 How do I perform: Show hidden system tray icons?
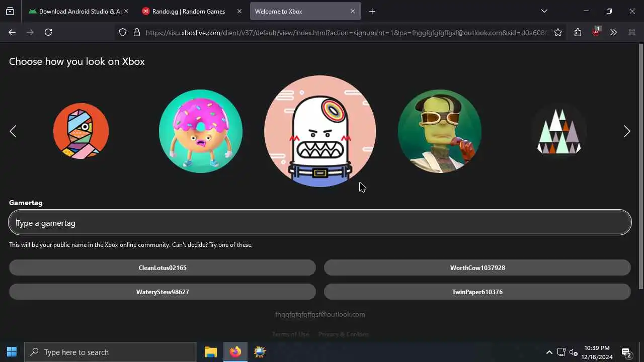tap(549, 352)
